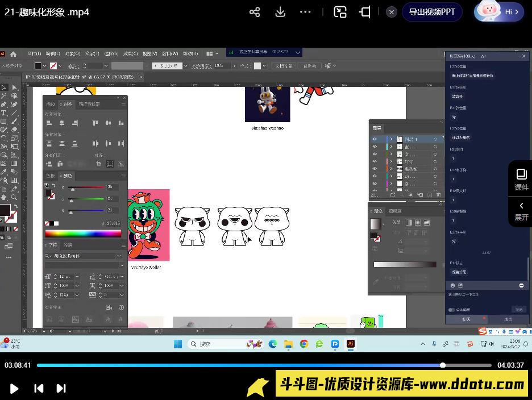The image size is (532, 400).
Task: Select the Type tool in Illustrator's toolbar
Action: (x=4, y=113)
